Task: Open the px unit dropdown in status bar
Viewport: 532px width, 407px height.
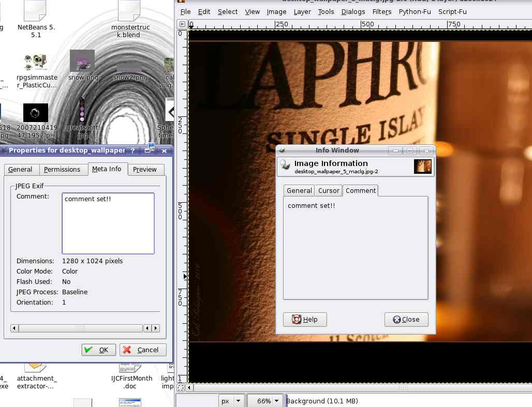Action: click(x=231, y=401)
